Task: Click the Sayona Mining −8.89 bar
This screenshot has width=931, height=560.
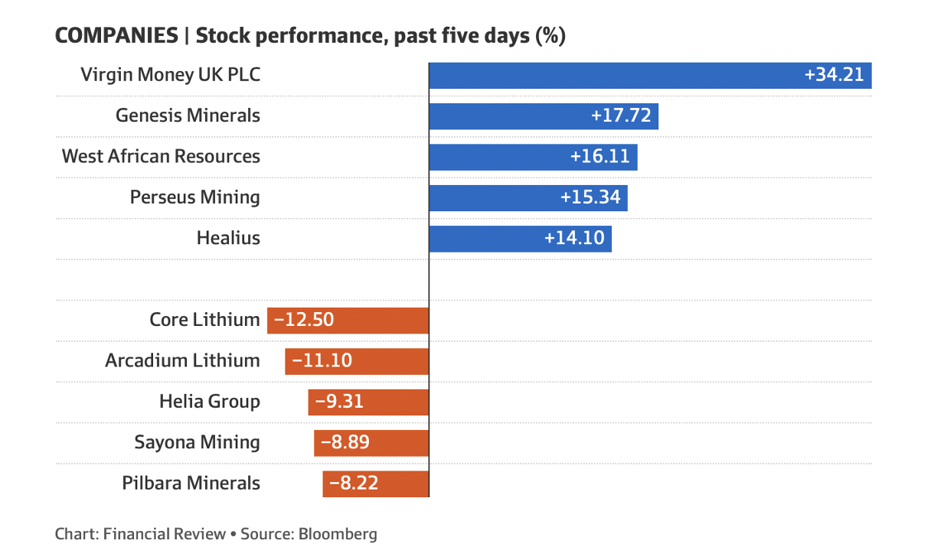Action: click(371, 442)
